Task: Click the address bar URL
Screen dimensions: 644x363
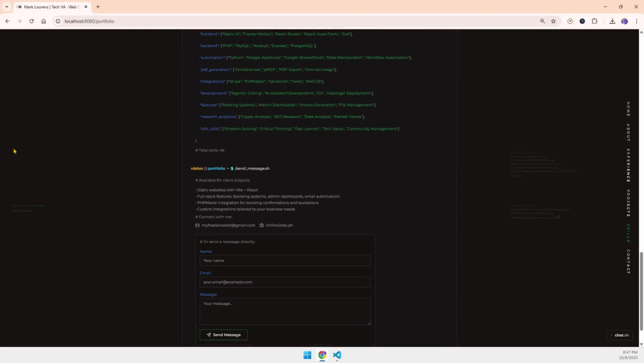Action: 89,21
